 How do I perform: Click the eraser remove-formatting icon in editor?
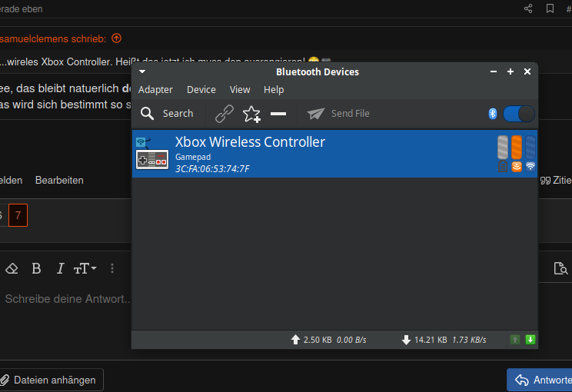[12, 268]
